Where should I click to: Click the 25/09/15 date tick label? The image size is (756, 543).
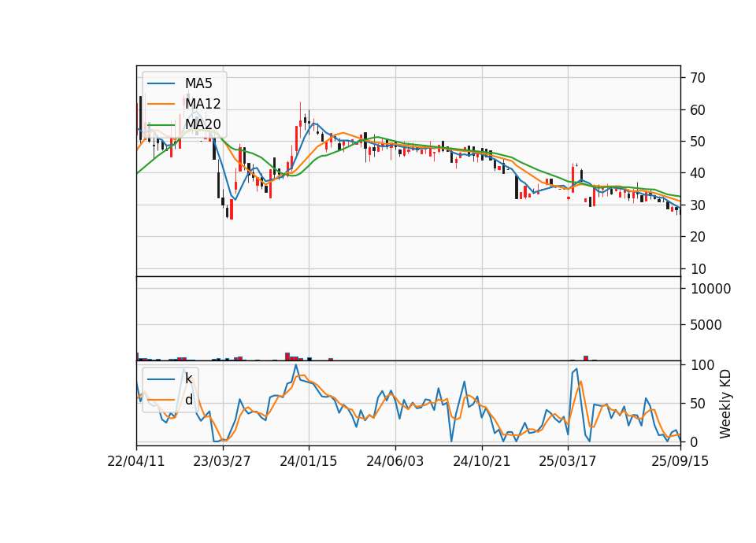tap(680, 461)
